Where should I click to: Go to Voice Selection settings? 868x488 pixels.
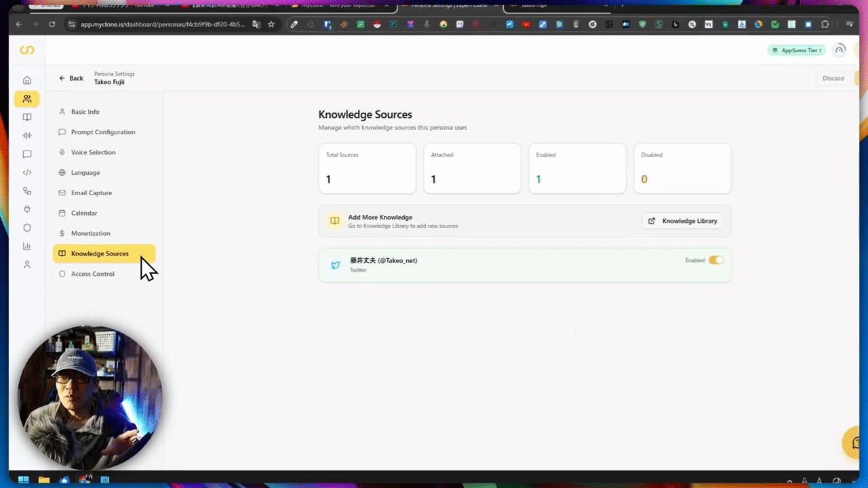coord(93,152)
